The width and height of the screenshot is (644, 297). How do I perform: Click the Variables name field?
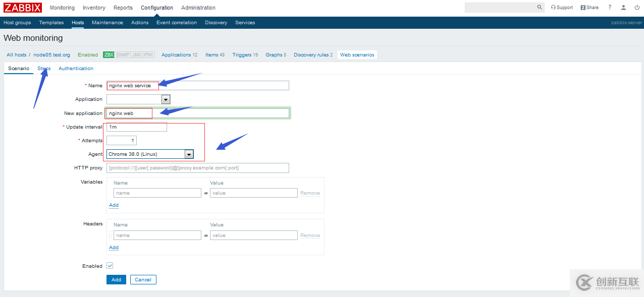[x=157, y=193]
